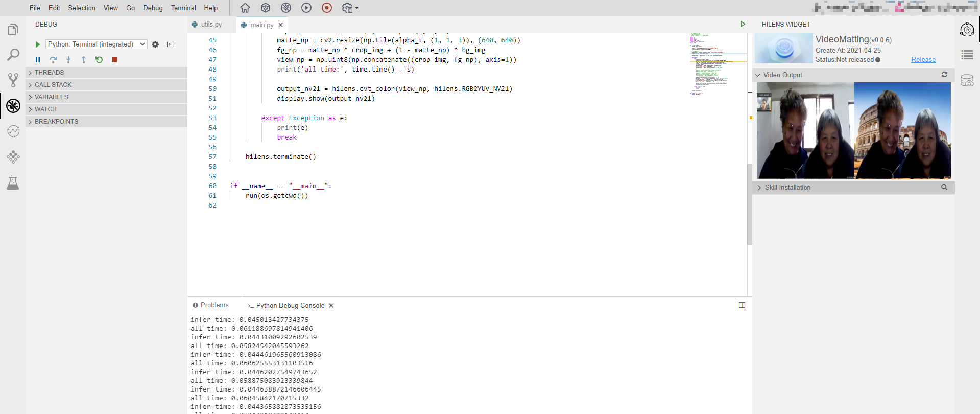The image size is (980, 414).
Task: Open the Help menu
Action: 211,8
